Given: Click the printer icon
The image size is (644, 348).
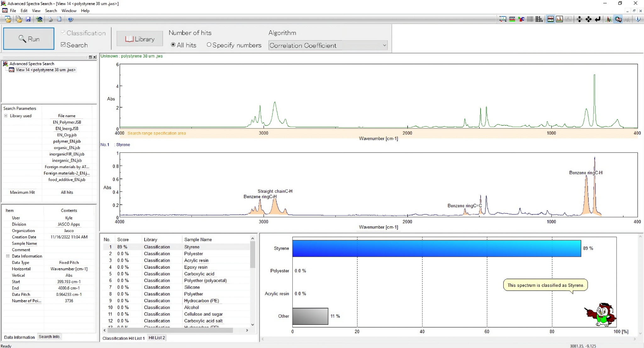Looking at the screenshot, I should click(x=50, y=19).
